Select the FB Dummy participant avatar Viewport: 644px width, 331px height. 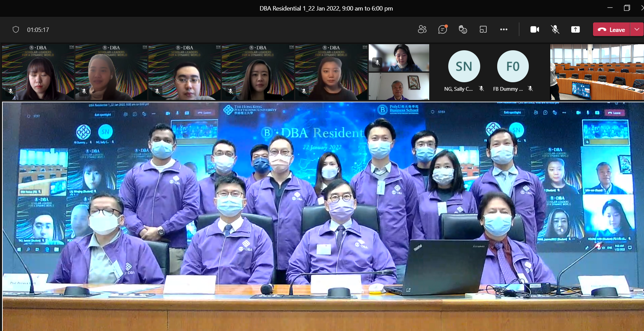513,66
